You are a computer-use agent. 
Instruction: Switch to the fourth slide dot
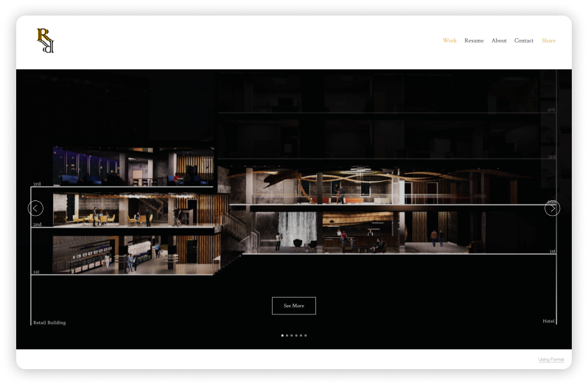click(296, 335)
